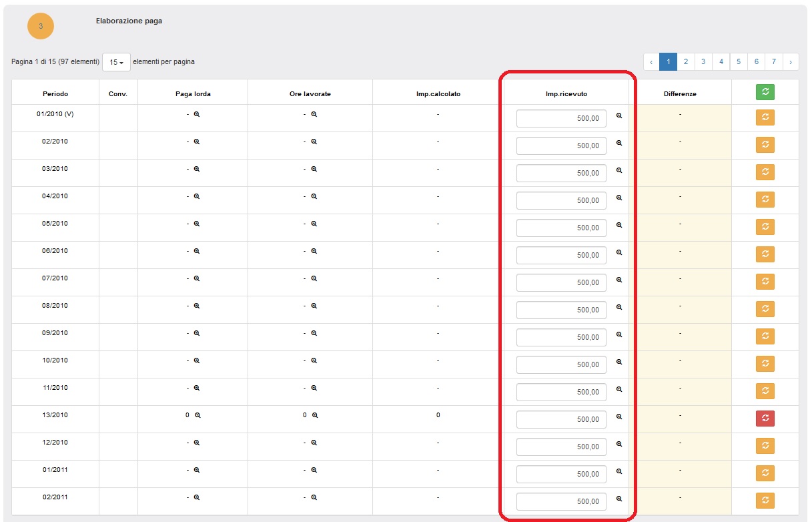Click Paga lorda zoom icon for 13/2010
Viewport: 812px width, 522px height.
point(197,415)
